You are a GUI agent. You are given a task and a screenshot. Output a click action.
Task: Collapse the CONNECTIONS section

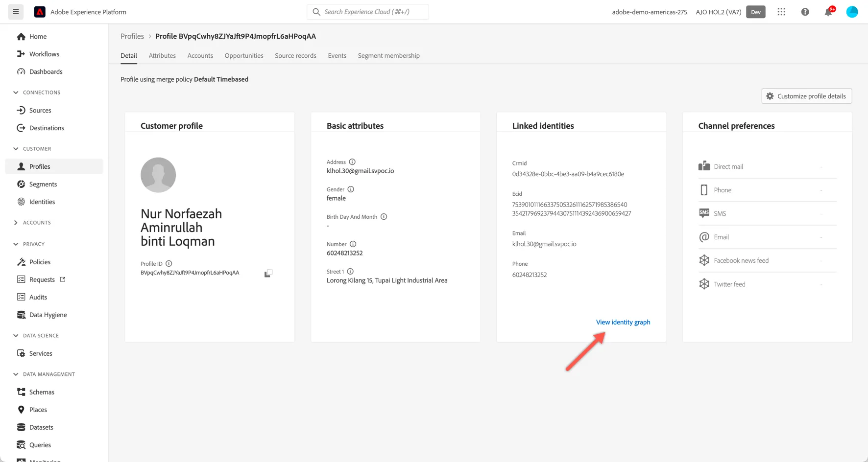[x=16, y=92]
